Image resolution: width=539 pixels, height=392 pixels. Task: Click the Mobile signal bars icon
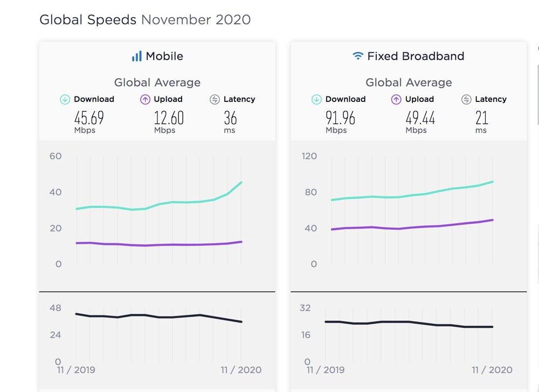click(137, 56)
